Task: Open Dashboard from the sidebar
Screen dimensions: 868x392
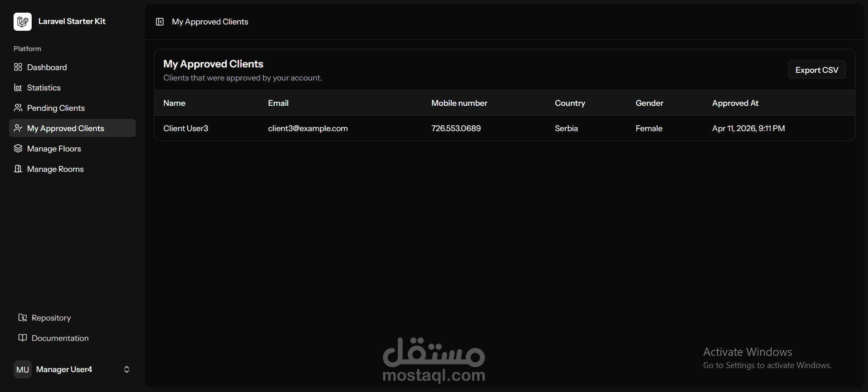Action: pos(72,67)
